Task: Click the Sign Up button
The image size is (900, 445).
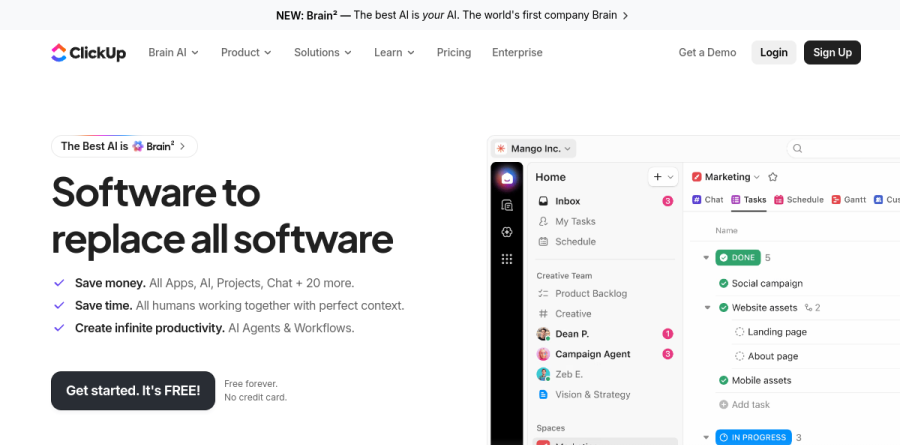Action: pyautogui.click(x=832, y=52)
